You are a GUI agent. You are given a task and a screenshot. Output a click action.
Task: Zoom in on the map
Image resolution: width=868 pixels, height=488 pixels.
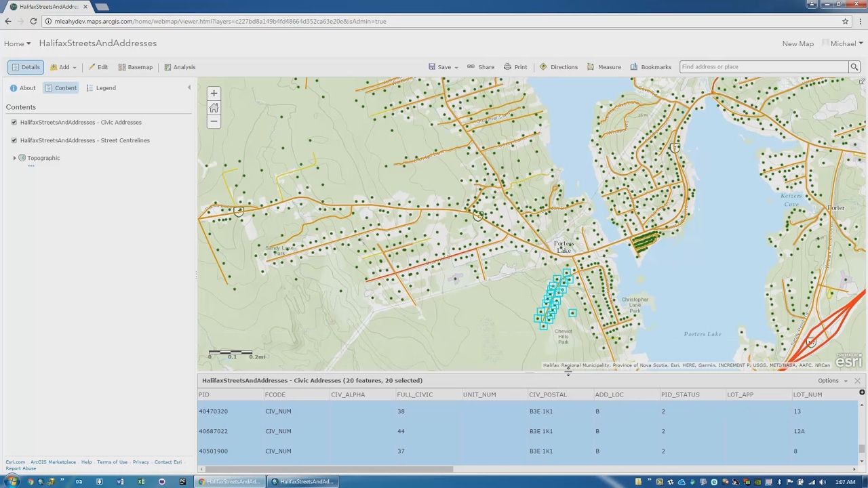(214, 94)
